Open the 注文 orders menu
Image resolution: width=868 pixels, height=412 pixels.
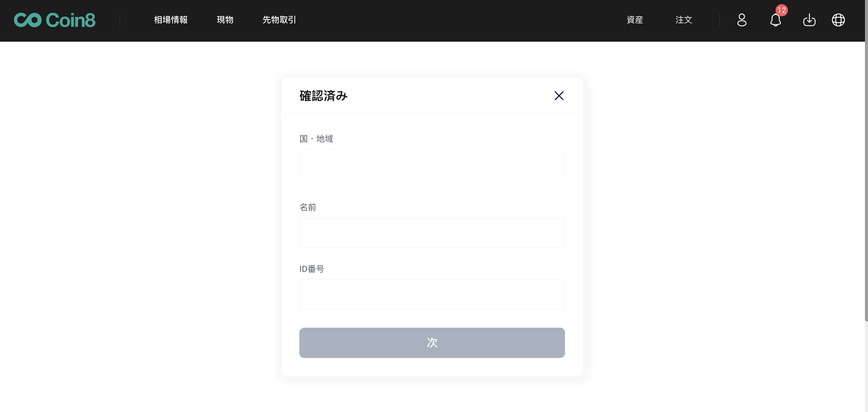[x=683, y=20]
